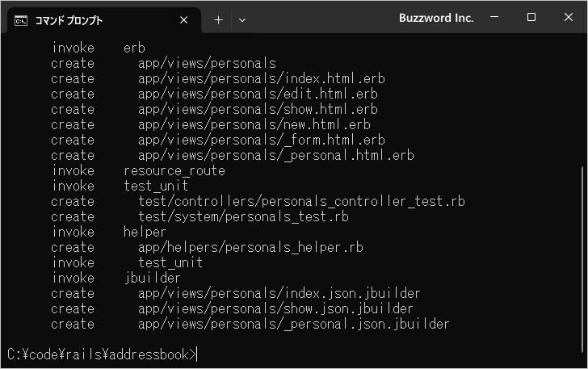The width and height of the screenshot is (588, 369).
Task: Click the Command Prompt tab icon
Action: (x=21, y=21)
